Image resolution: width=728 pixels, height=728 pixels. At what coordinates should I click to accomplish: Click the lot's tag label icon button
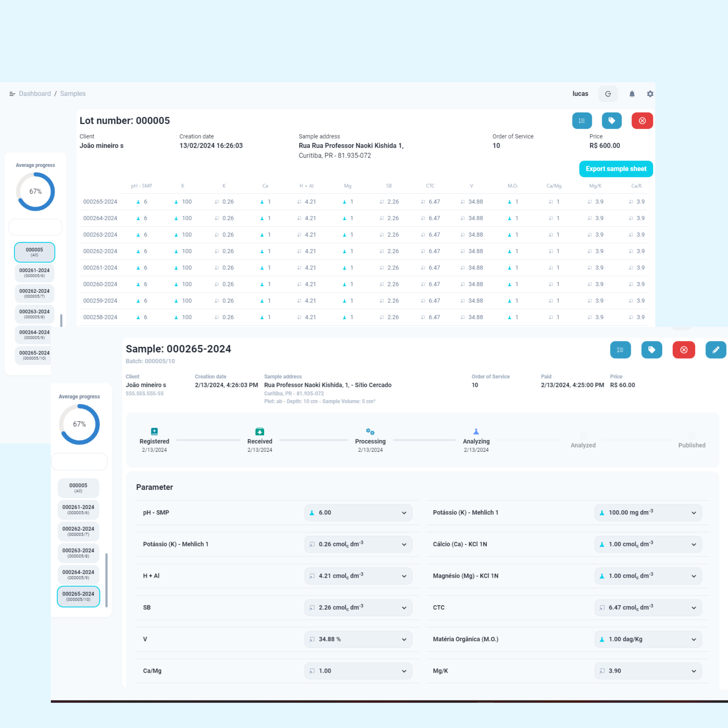(x=612, y=121)
